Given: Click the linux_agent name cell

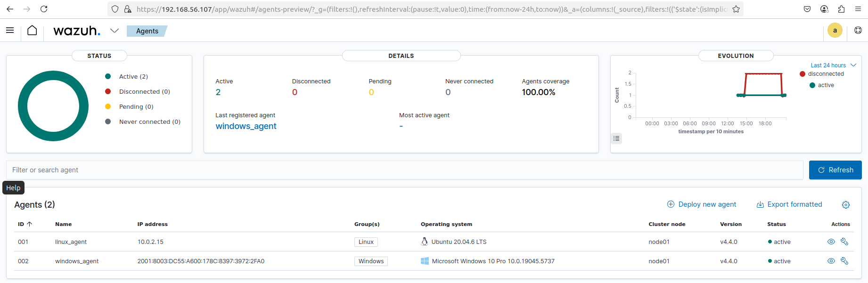Looking at the screenshot, I should pyautogui.click(x=71, y=242).
